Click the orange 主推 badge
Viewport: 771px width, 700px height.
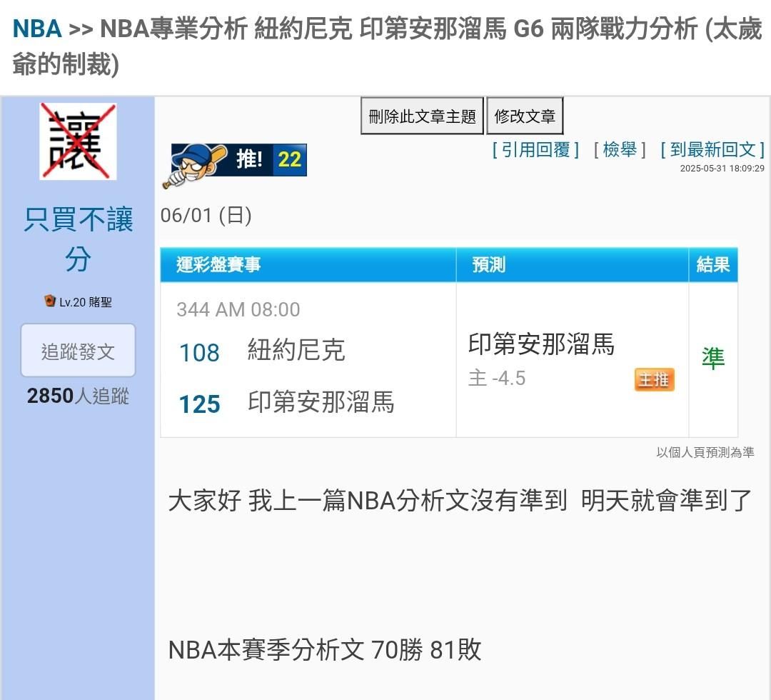[654, 379]
